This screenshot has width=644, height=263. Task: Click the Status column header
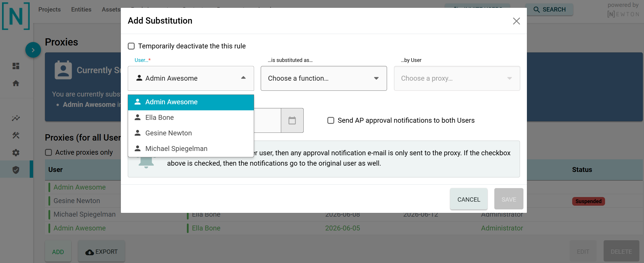point(582,170)
